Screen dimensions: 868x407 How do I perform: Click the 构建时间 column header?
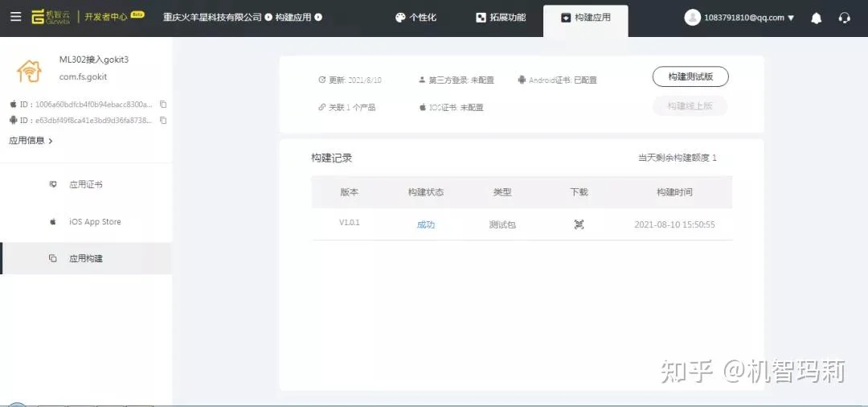pyautogui.click(x=674, y=192)
